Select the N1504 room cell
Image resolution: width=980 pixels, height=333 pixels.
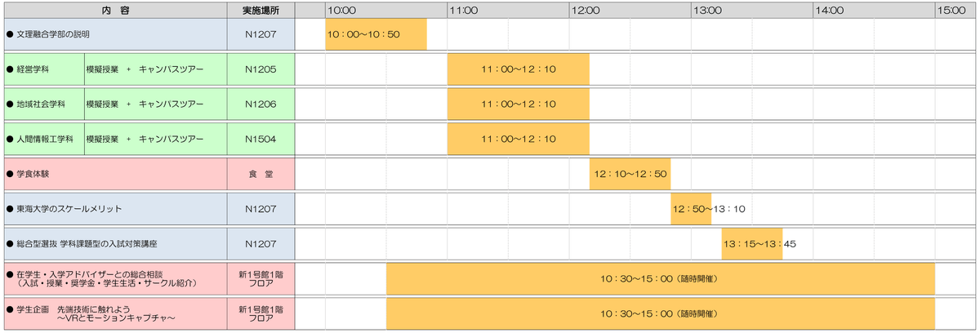261,139
